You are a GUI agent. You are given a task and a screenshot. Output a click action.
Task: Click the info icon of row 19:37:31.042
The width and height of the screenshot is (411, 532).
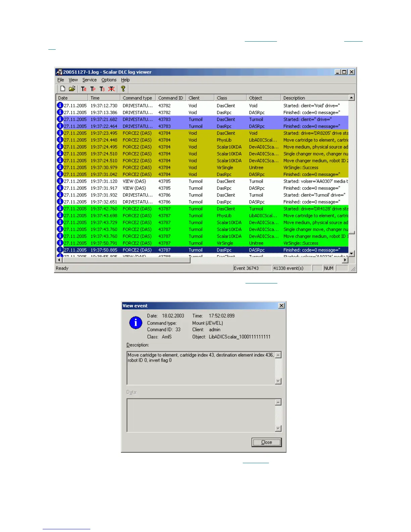tap(60, 174)
